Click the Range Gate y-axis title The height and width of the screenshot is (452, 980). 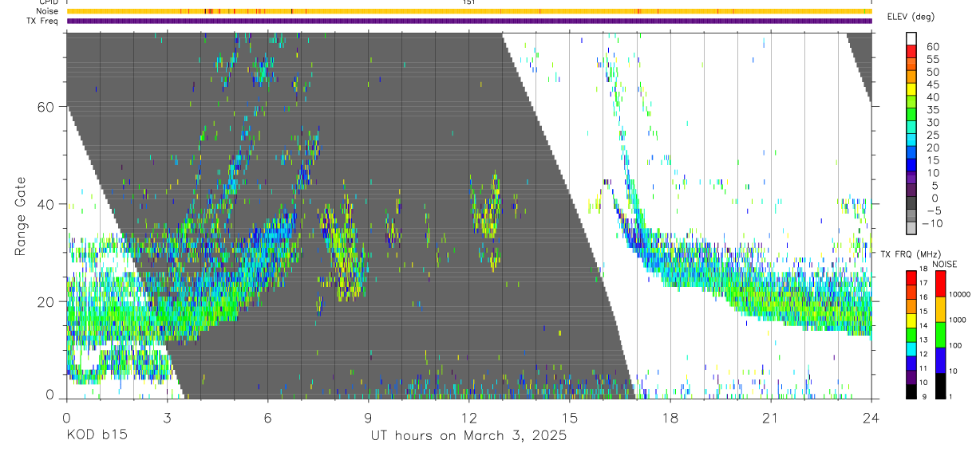point(21,217)
